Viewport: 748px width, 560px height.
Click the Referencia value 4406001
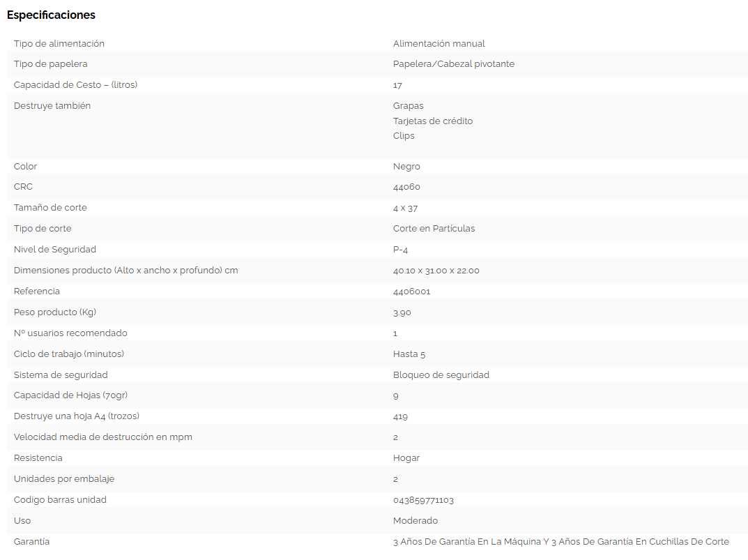coord(411,292)
